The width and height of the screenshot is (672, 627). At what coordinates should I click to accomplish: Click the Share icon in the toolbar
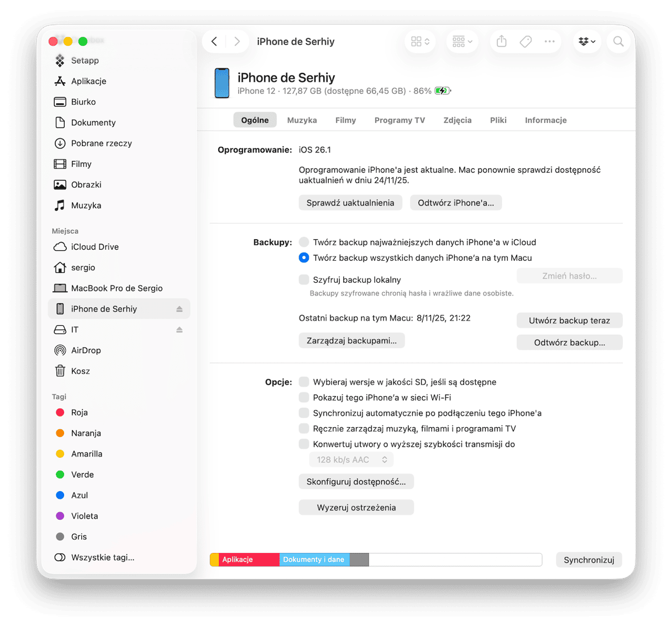[x=501, y=41]
